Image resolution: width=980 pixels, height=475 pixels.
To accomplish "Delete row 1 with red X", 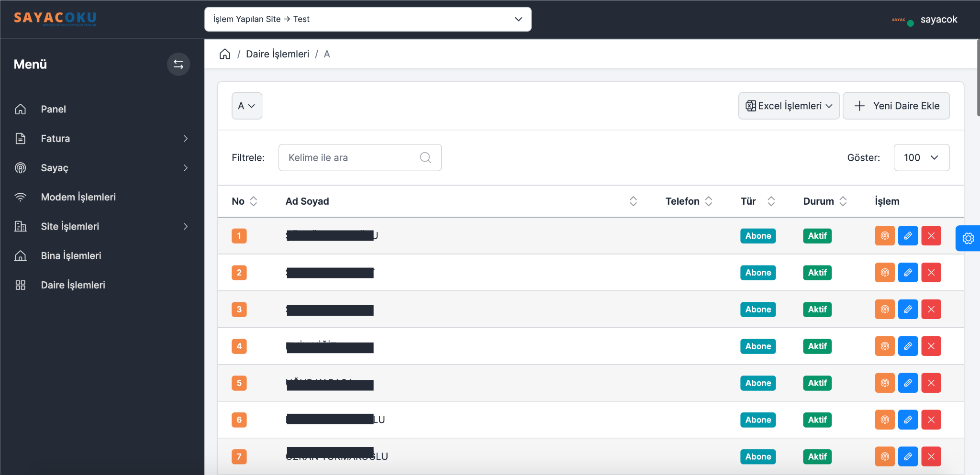I will coord(931,236).
